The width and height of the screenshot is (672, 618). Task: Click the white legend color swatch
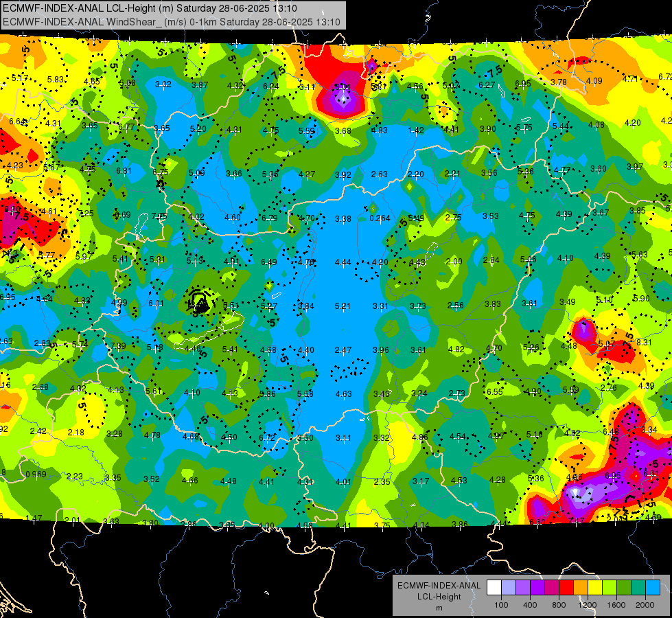point(494,588)
